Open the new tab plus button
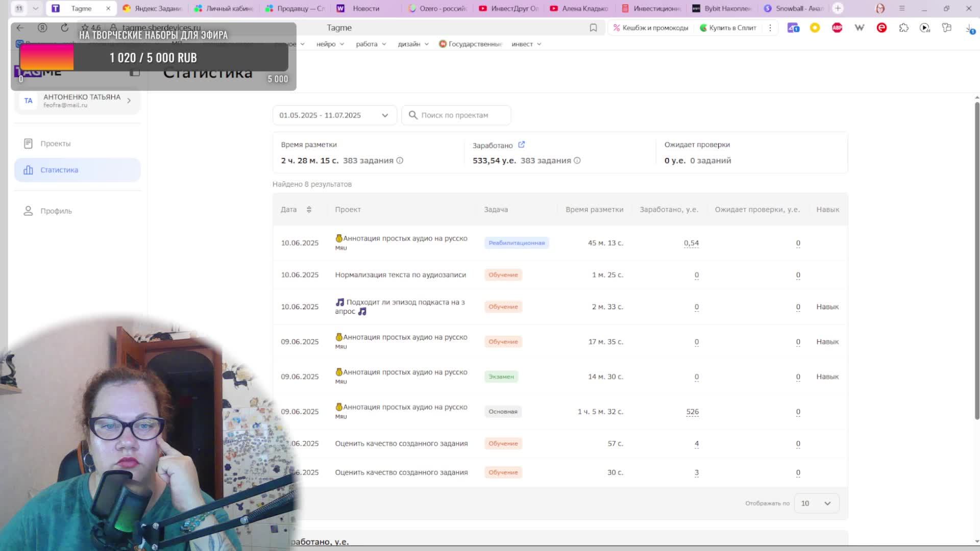The image size is (980, 551). pyautogui.click(x=838, y=8)
